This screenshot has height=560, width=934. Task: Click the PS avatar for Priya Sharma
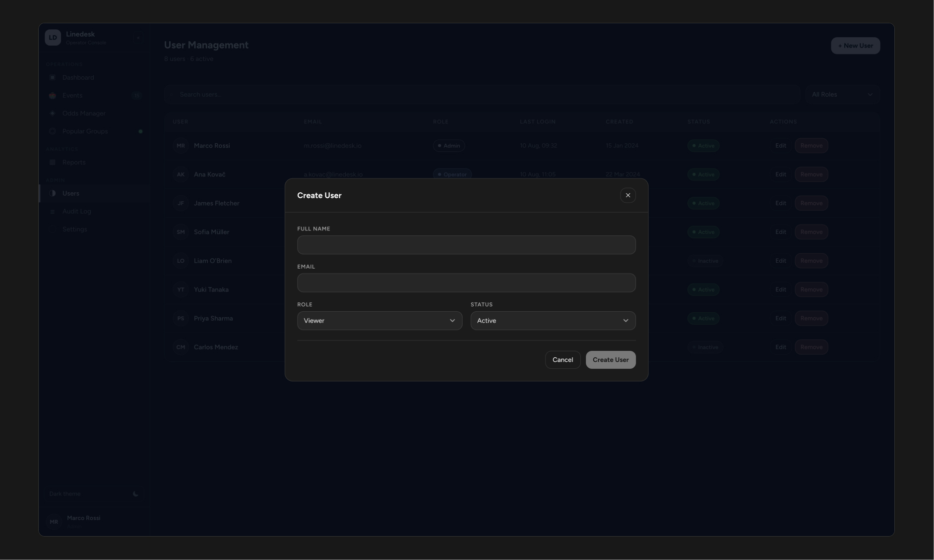pyautogui.click(x=181, y=318)
